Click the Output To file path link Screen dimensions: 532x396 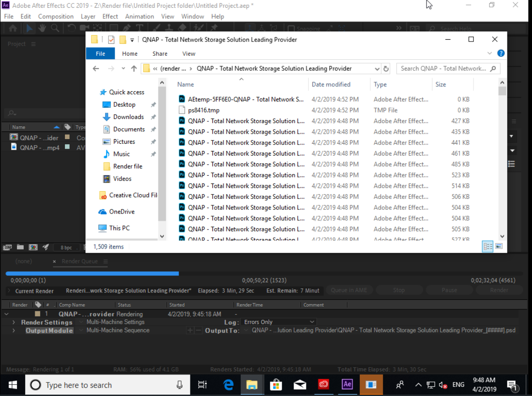pyautogui.click(x=384, y=330)
